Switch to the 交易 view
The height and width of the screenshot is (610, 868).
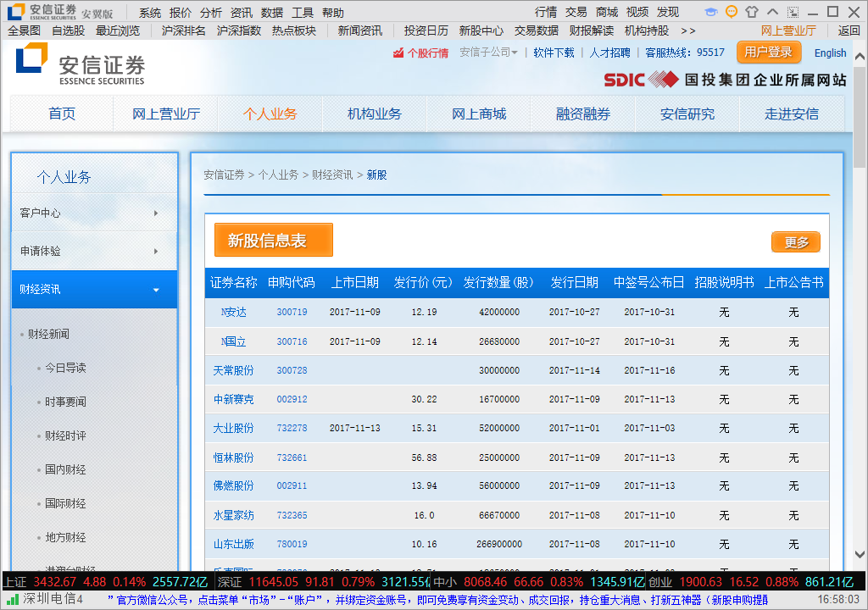576,12
